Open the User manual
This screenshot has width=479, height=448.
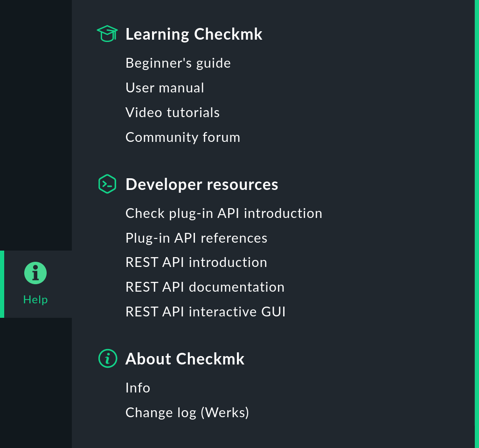164,88
